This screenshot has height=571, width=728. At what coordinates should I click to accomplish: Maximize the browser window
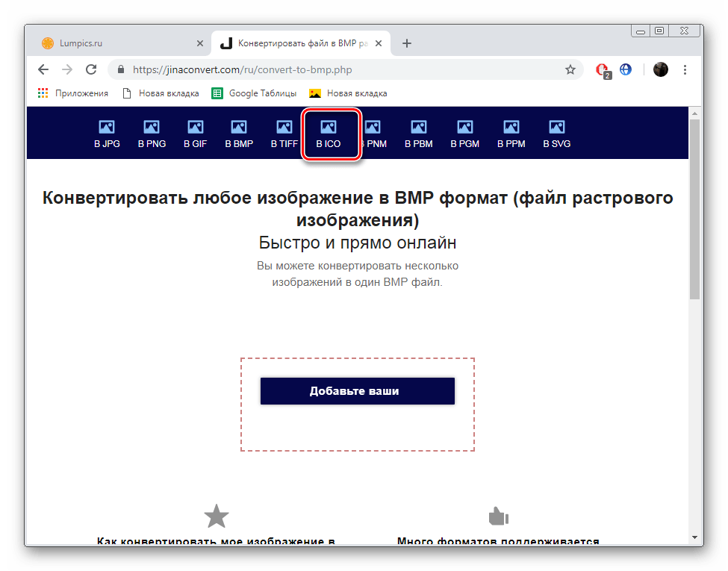(x=659, y=31)
